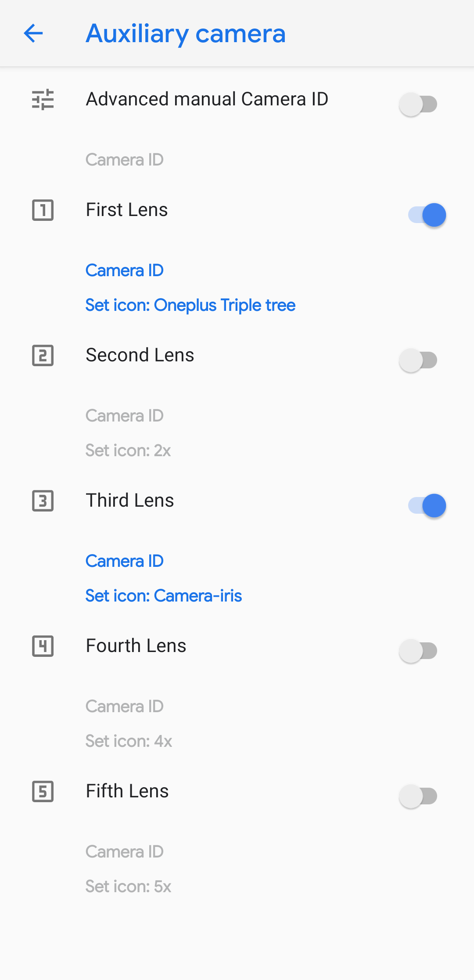Select the Third Lens label
Image resolution: width=474 pixels, height=980 pixels.
point(130,501)
